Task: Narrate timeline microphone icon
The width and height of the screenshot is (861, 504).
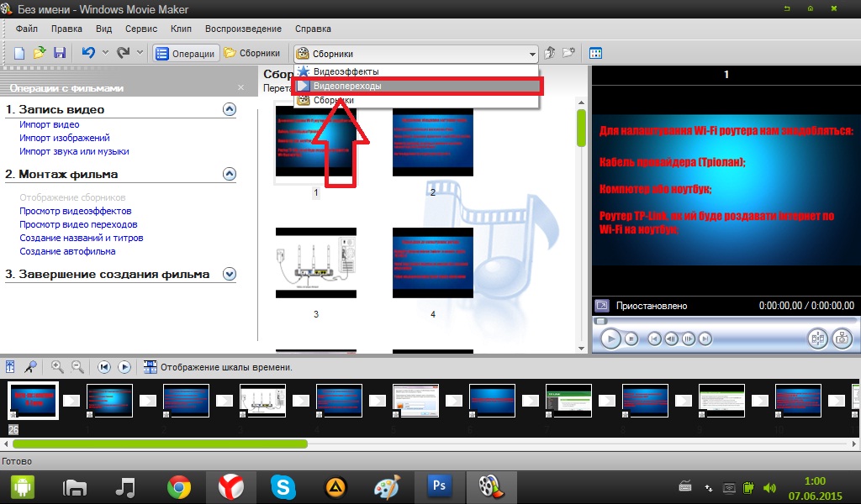Action: (x=31, y=367)
